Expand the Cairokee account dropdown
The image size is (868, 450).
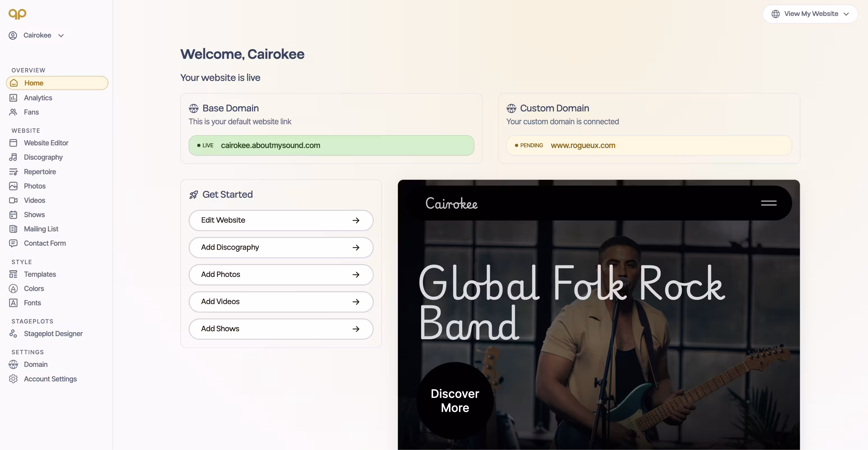36,35
